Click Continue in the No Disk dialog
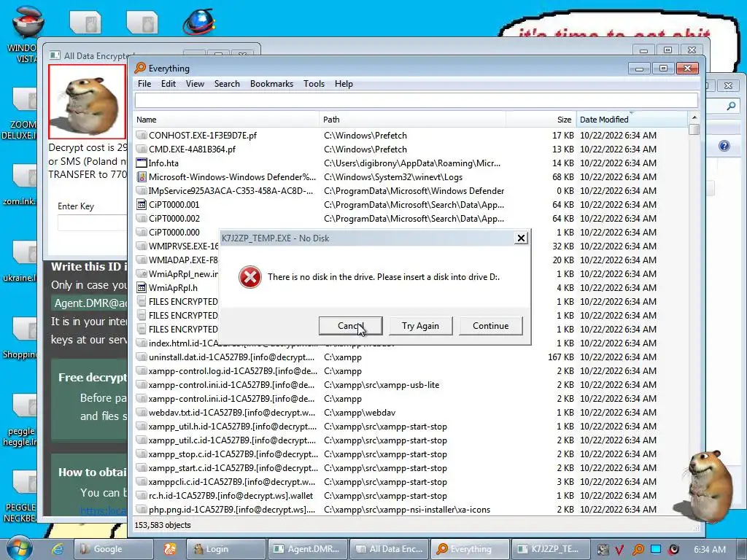This screenshot has width=747, height=560. pyautogui.click(x=490, y=326)
